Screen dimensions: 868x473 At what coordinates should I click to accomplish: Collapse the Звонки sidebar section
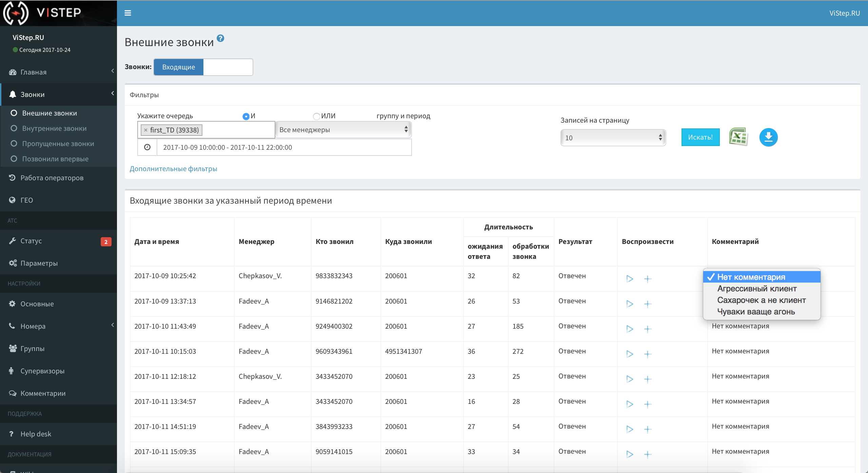coord(112,93)
